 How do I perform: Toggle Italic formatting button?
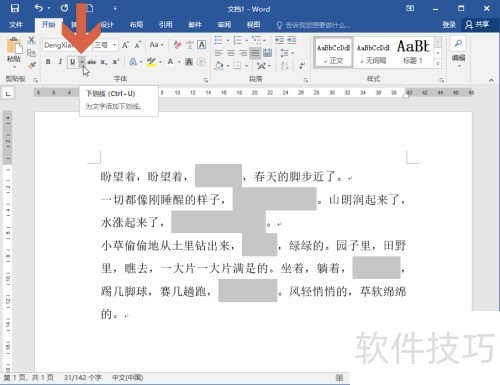click(x=60, y=62)
